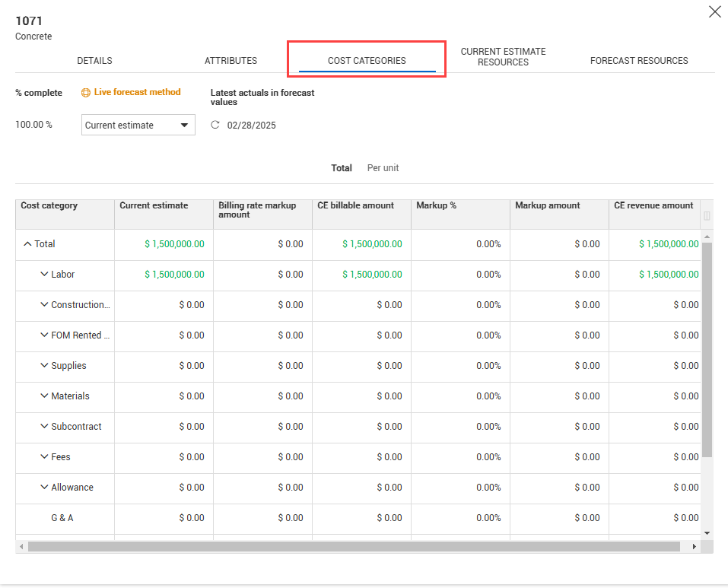Expand the Fees cost category

(44, 457)
